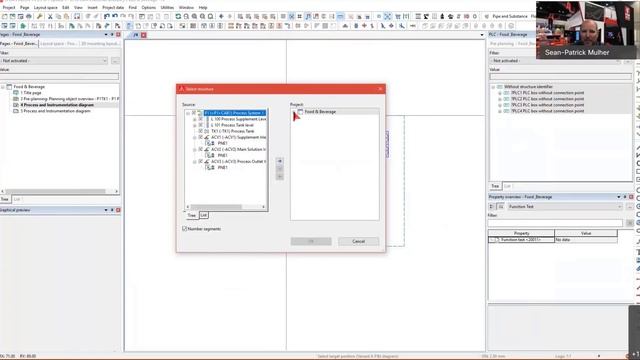Open the Function Text dropdown in Property overview
Screen dimensions: 640x360
click(x=619, y=207)
